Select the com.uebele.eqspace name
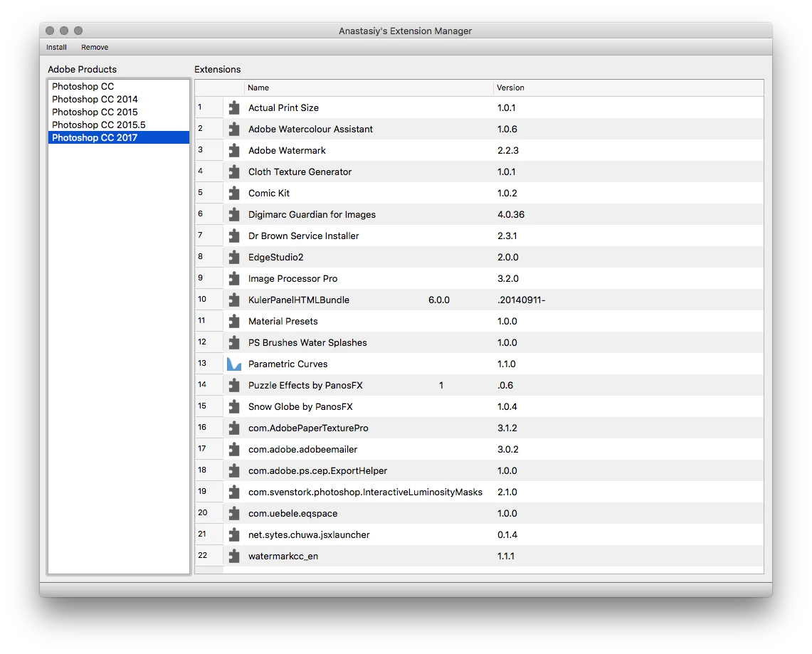This screenshot has width=812, height=654. coord(292,513)
